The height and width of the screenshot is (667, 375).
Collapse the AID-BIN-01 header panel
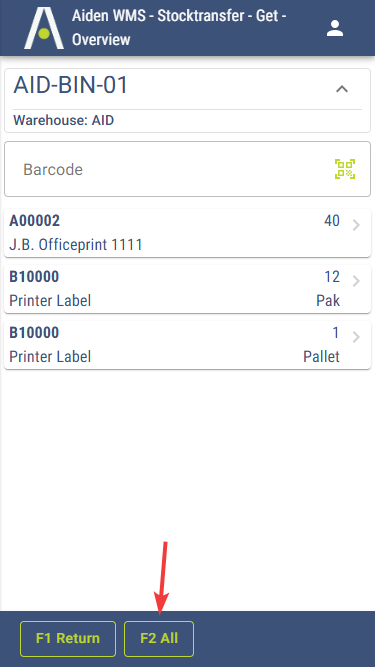point(342,88)
